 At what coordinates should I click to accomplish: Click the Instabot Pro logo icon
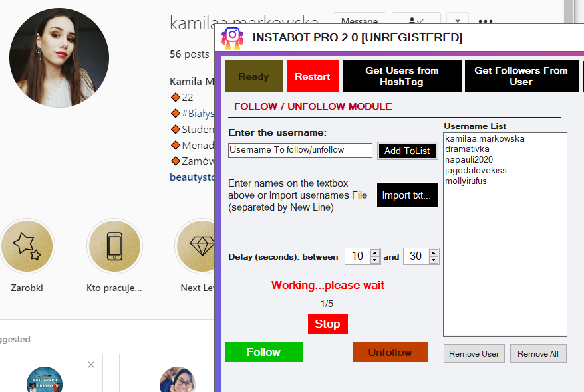233,38
